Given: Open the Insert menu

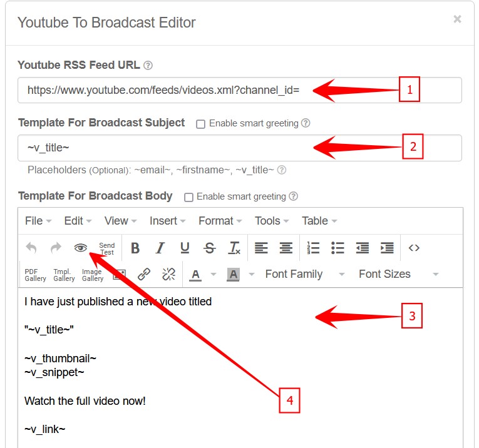Looking at the screenshot, I should pos(167,221).
